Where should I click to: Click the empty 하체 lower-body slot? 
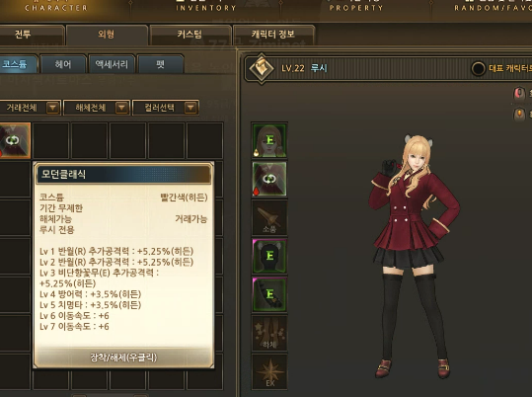tap(269, 333)
